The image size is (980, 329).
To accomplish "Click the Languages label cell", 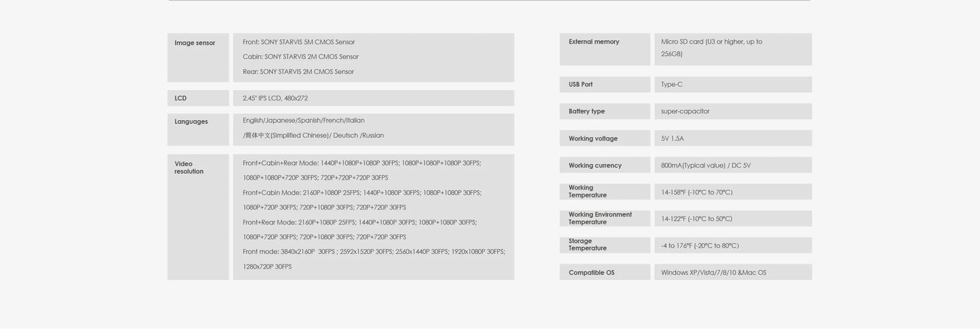I will pos(198,130).
